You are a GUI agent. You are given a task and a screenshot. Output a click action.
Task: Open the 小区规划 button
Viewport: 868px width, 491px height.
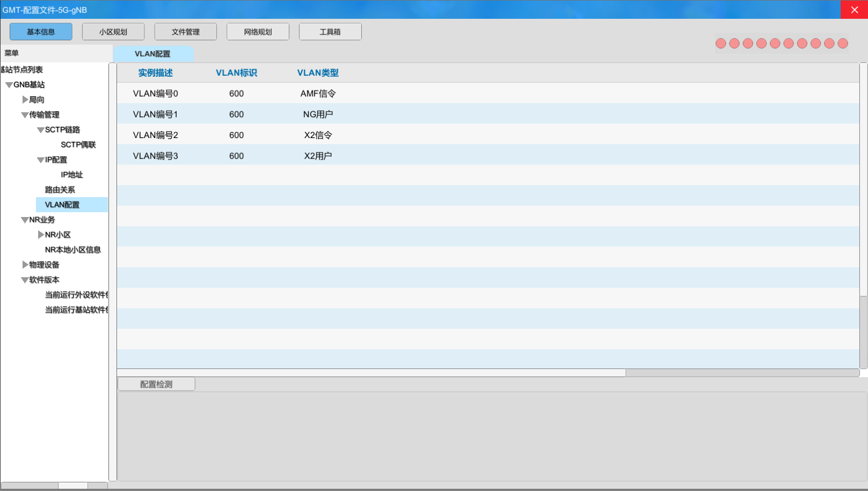coord(113,32)
